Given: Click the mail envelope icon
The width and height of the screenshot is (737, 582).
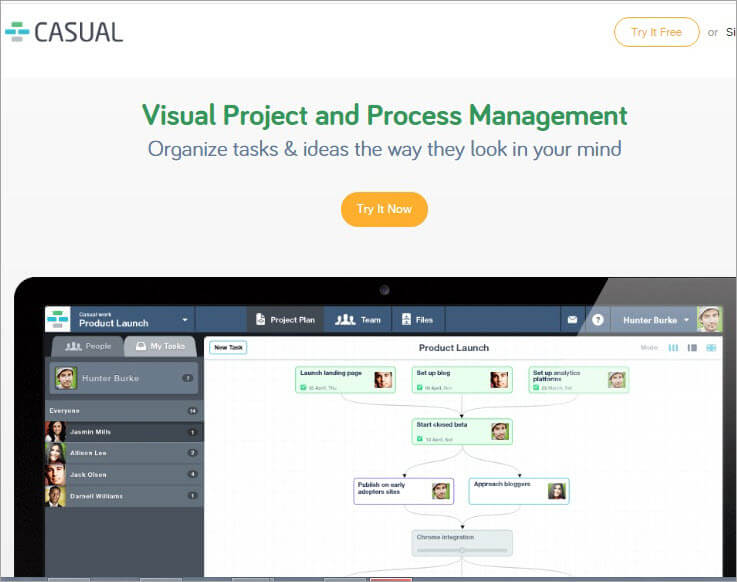Looking at the screenshot, I should (572, 320).
